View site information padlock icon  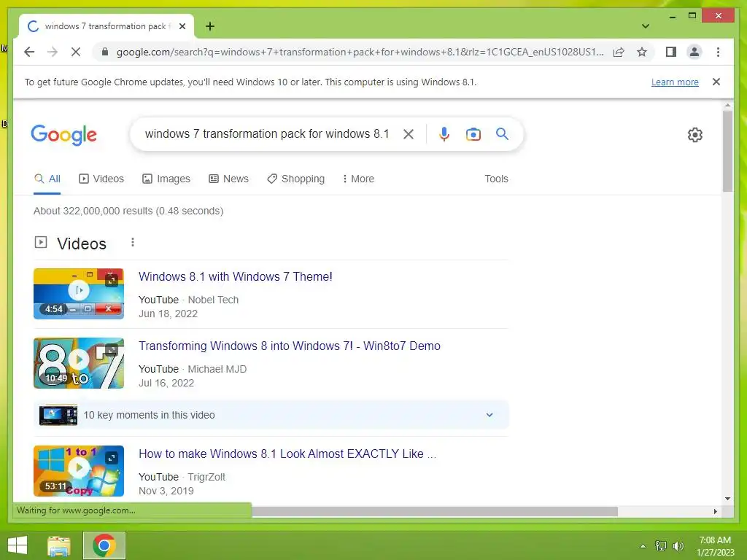click(x=105, y=52)
